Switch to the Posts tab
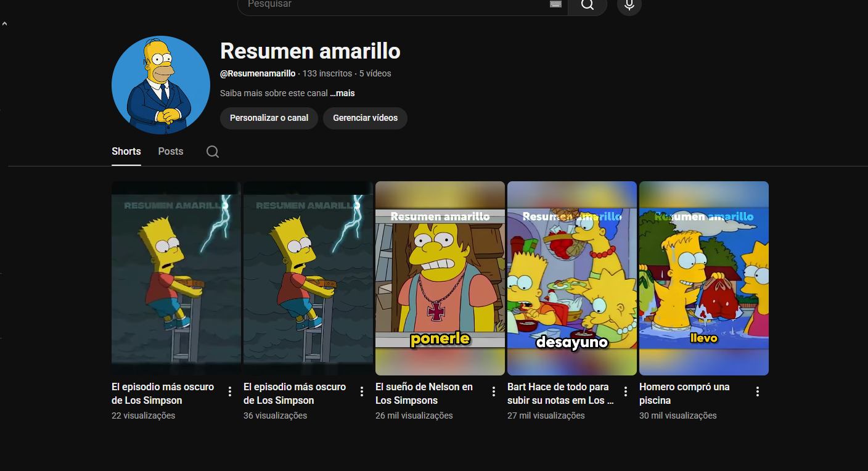This screenshot has height=471, width=868. coord(171,152)
